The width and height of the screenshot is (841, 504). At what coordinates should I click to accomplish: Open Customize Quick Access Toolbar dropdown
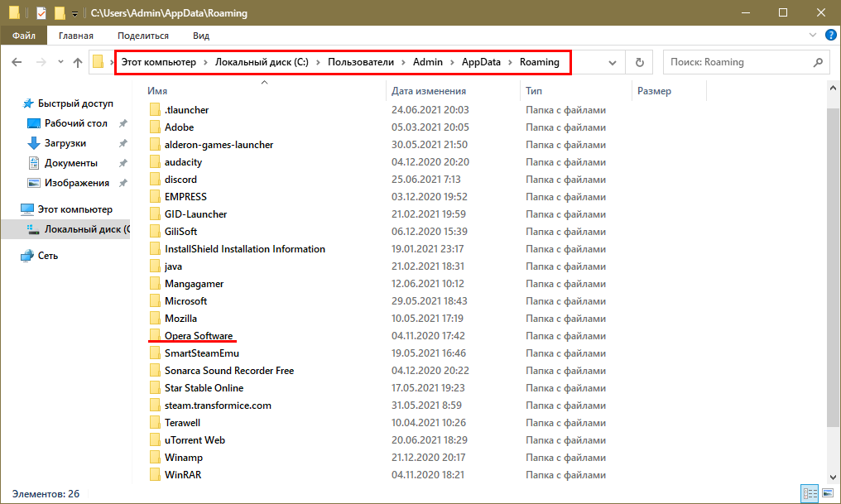74,13
